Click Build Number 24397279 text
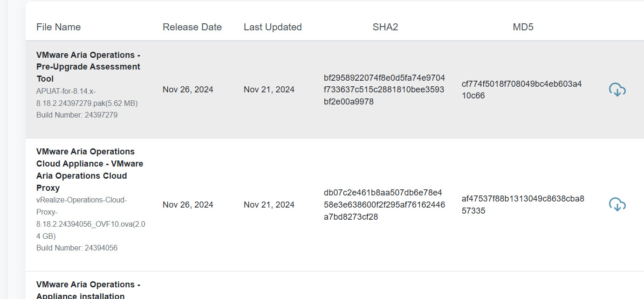The image size is (644, 299). pos(77,115)
